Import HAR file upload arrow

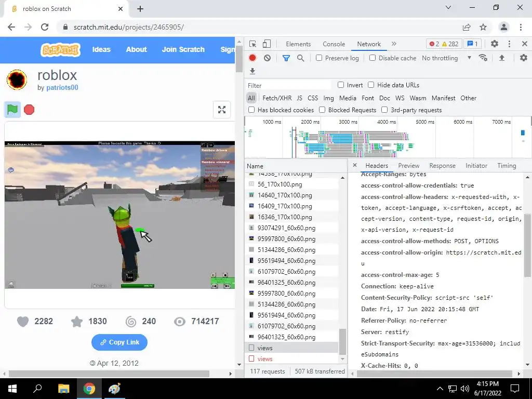502,58
